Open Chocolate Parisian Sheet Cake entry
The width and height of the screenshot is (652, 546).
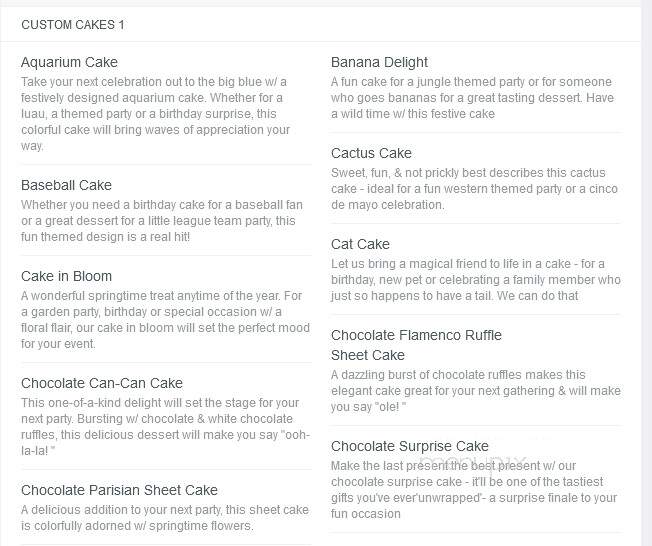(x=119, y=490)
